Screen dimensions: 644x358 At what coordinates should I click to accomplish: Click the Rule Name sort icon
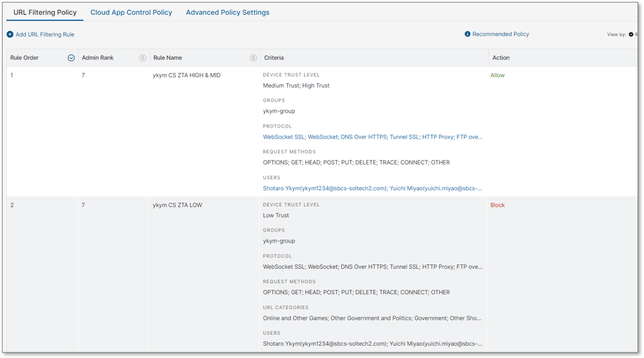click(254, 58)
